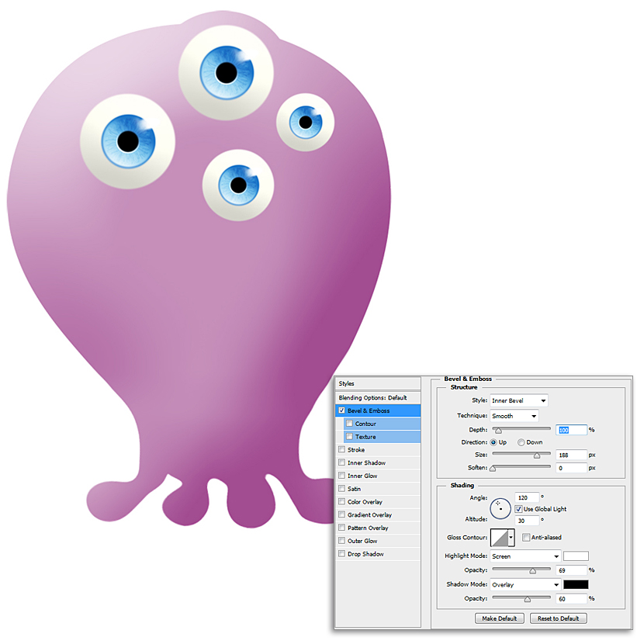Screen dimensions: 644x644
Task: Select the Bevel & Emboss style label
Action: (369, 410)
